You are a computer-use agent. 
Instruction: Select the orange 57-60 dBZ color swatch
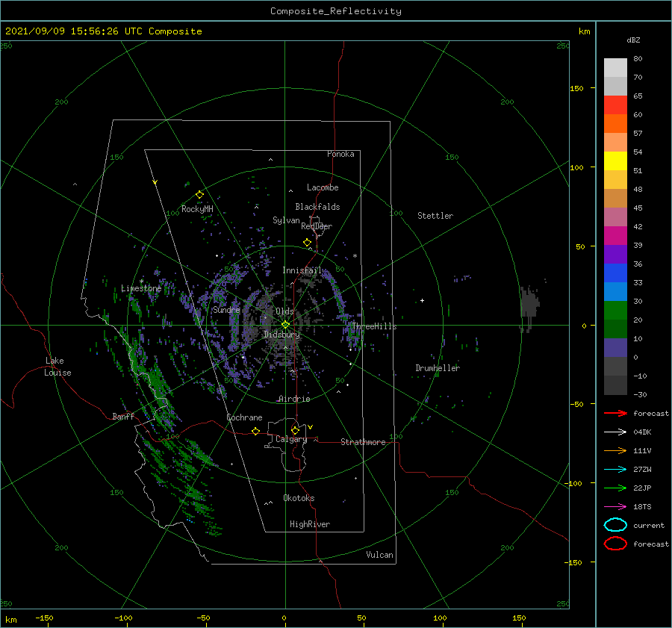point(615,124)
